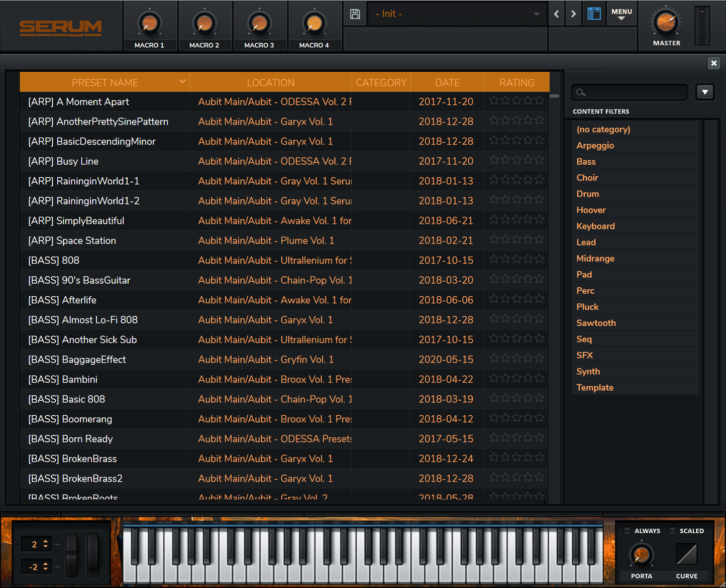Viewport: 726px width, 588px height.
Task: Rate [ARP] A Moment Apart stars
Action: coord(516,100)
